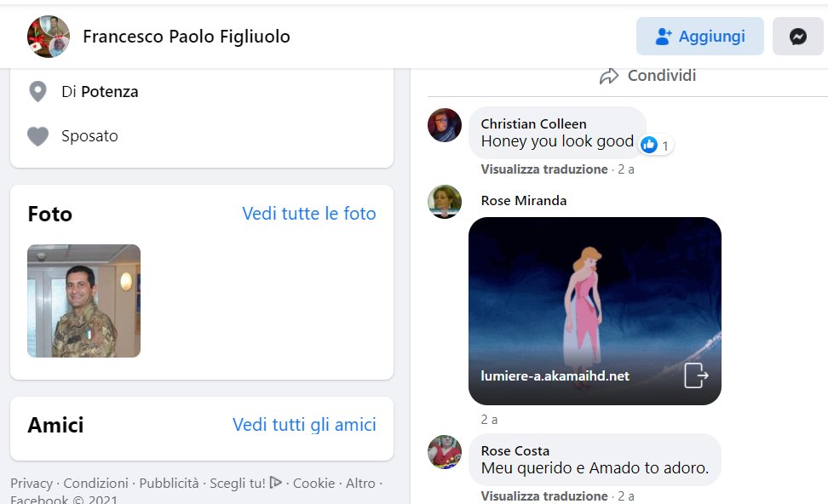Click the Aggiungi friend button
This screenshot has width=828, height=504.
699,37
